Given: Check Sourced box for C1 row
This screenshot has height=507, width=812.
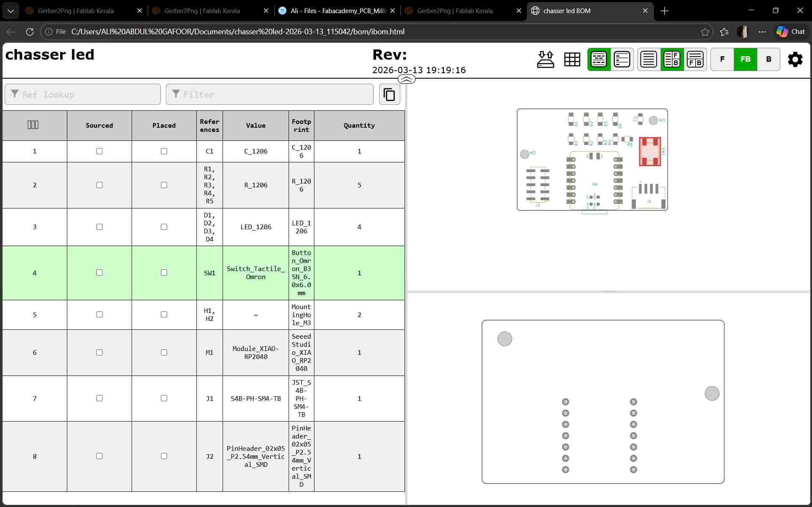Looking at the screenshot, I should (99, 151).
